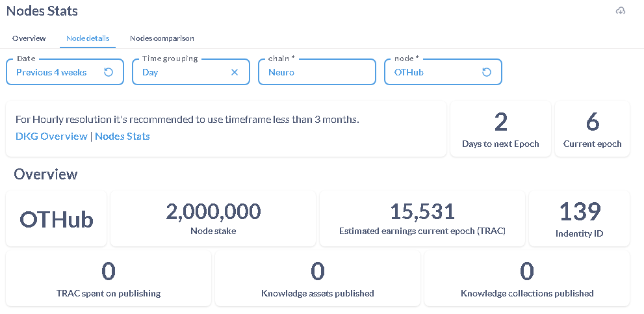Reset the Date filter with its refresh icon
644x314 pixels.
pyautogui.click(x=109, y=72)
